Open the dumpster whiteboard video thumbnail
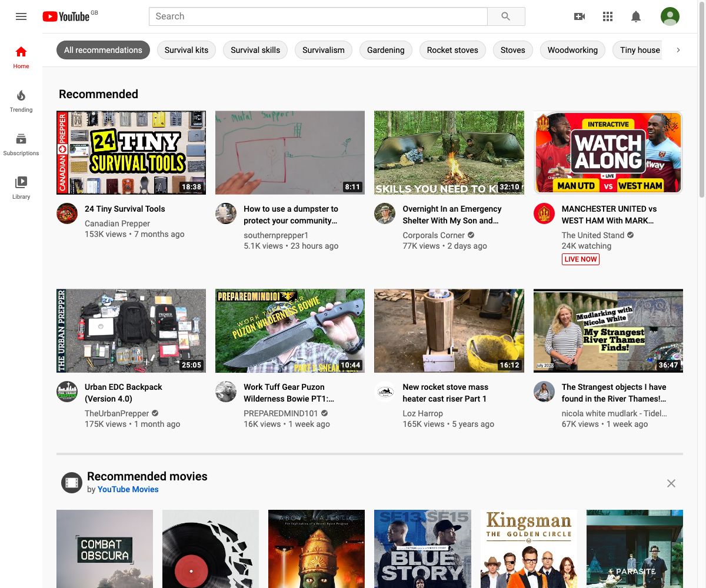706x588 pixels. click(x=290, y=152)
